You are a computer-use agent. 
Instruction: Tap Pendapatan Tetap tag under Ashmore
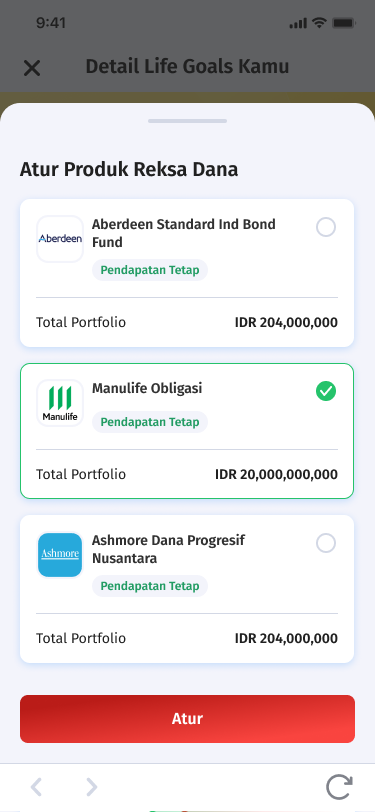pos(150,586)
